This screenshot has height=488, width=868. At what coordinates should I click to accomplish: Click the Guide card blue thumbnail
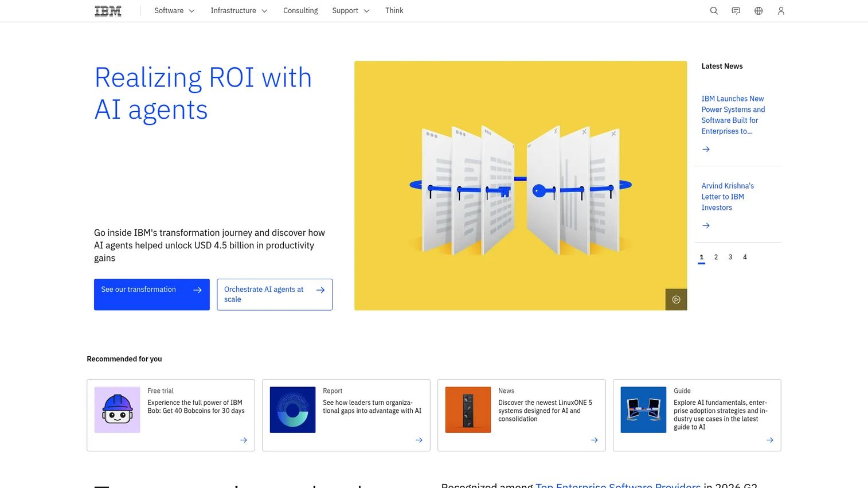tap(643, 409)
